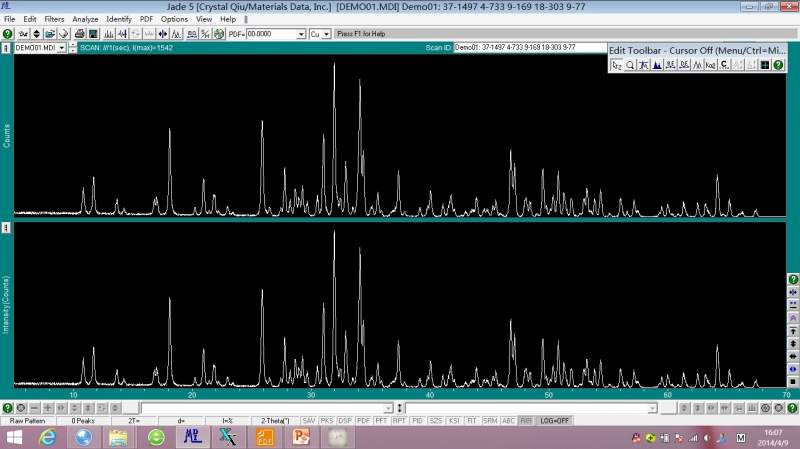Toggle the cursor arrow mode in Edit Toolbar

click(x=617, y=65)
